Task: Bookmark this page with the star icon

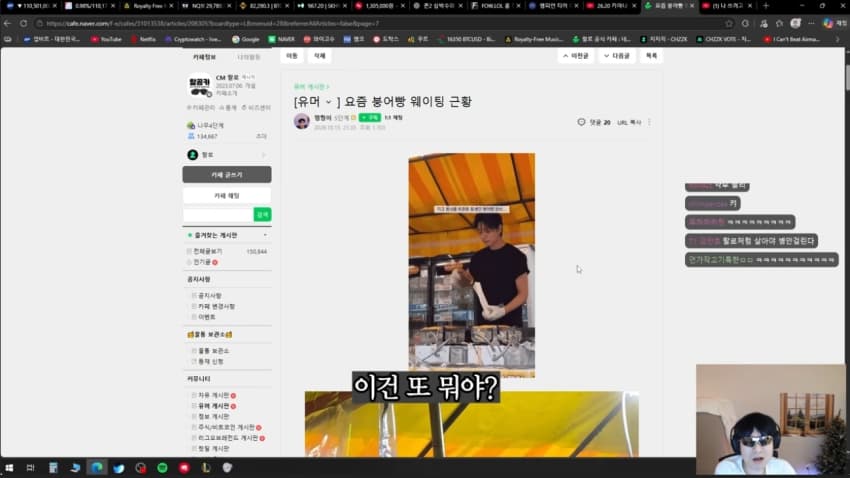Action: pos(729,23)
